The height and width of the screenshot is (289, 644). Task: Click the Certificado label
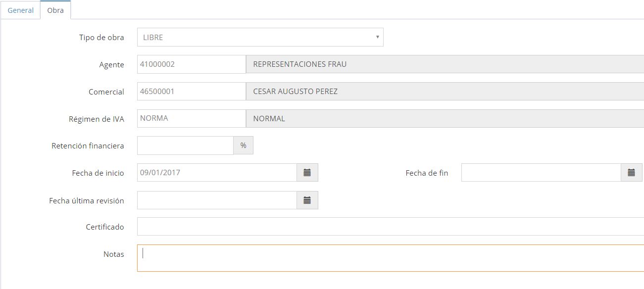[105, 227]
